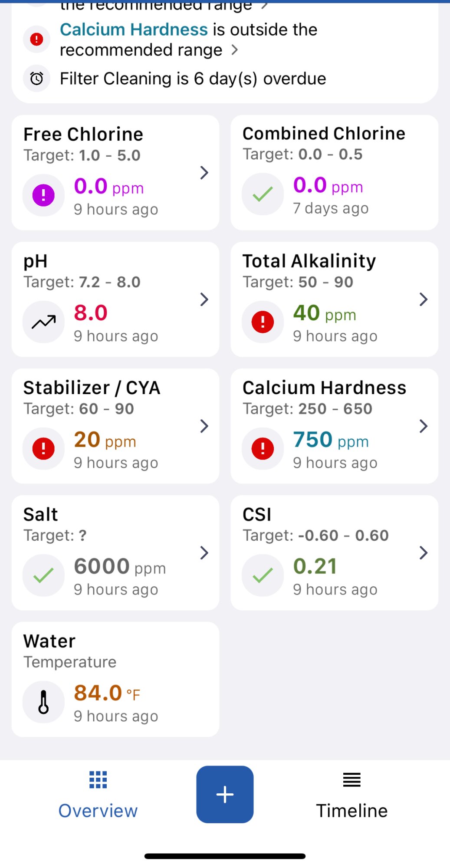Tap the red alert icon on Stabilizer / CYA
The width and height of the screenshot is (450, 868).
tap(43, 448)
